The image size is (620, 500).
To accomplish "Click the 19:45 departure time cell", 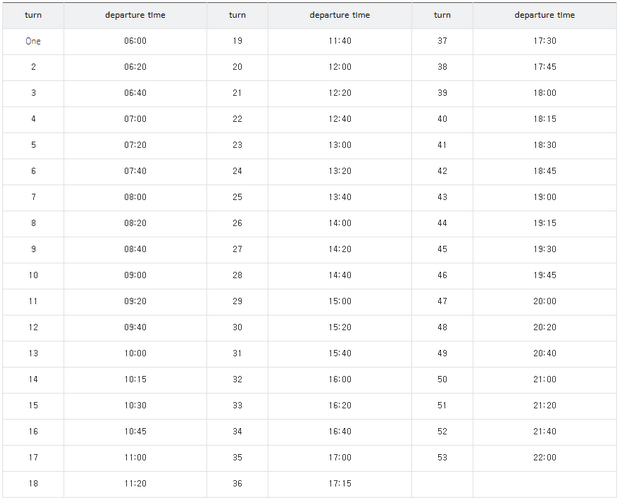I will coord(545,275).
